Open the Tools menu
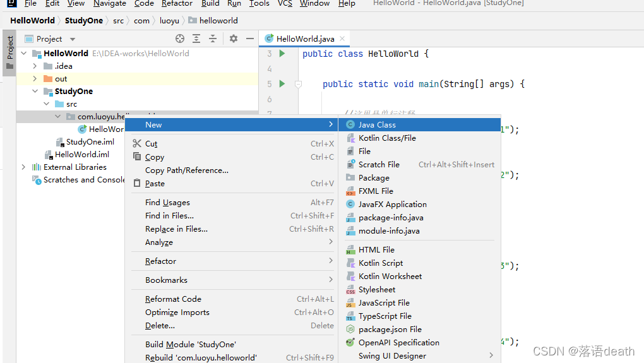The width and height of the screenshot is (644, 363). point(259,3)
